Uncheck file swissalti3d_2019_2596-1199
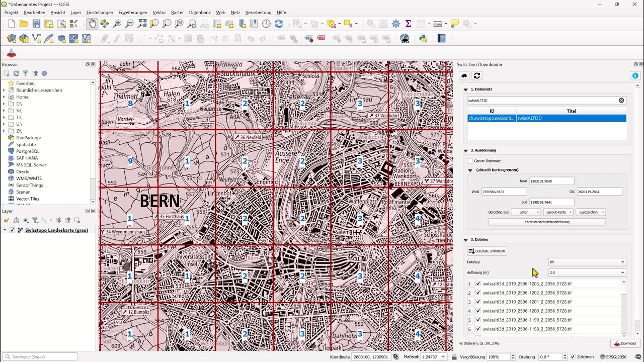The height and width of the screenshot is (362, 644). click(x=478, y=320)
